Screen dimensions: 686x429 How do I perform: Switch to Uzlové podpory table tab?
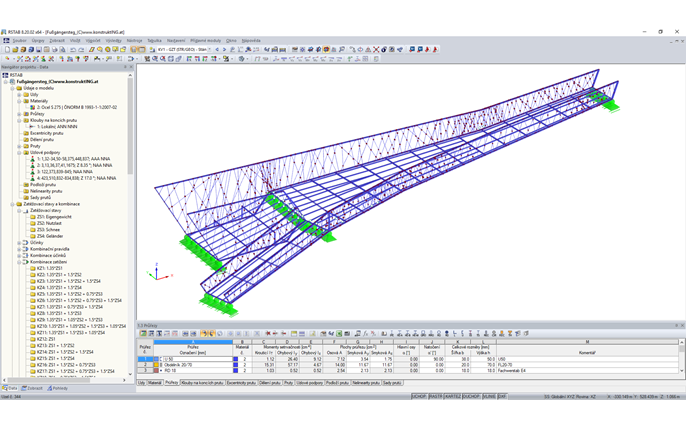(x=309, y=383)
